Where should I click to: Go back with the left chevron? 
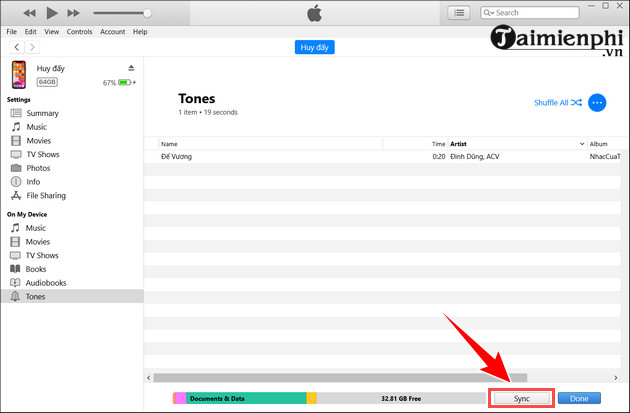tap(16, 47)
